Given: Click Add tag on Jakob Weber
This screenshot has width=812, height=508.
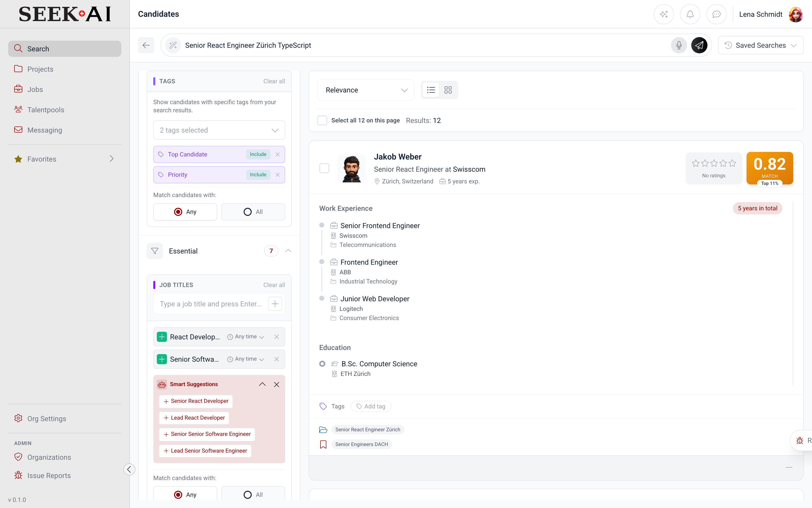Looking at the screenshot, I should [x=371, y=406].
